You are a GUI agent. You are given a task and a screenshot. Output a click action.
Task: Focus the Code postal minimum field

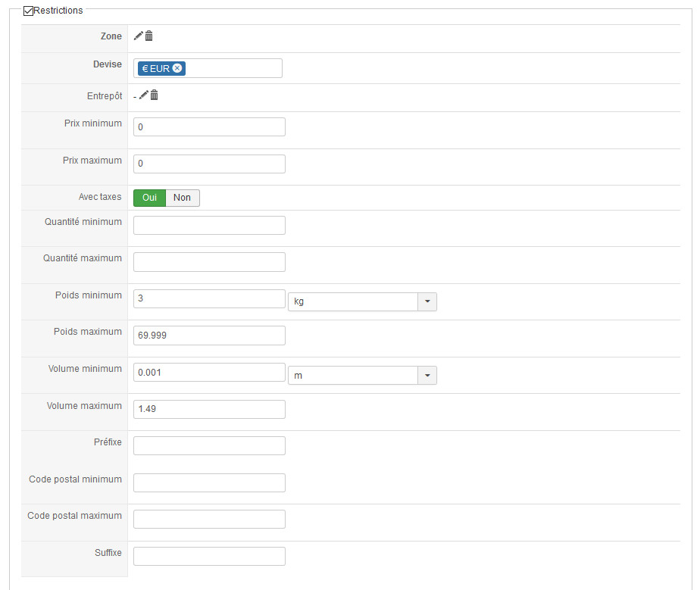click(x=209, y=482)
